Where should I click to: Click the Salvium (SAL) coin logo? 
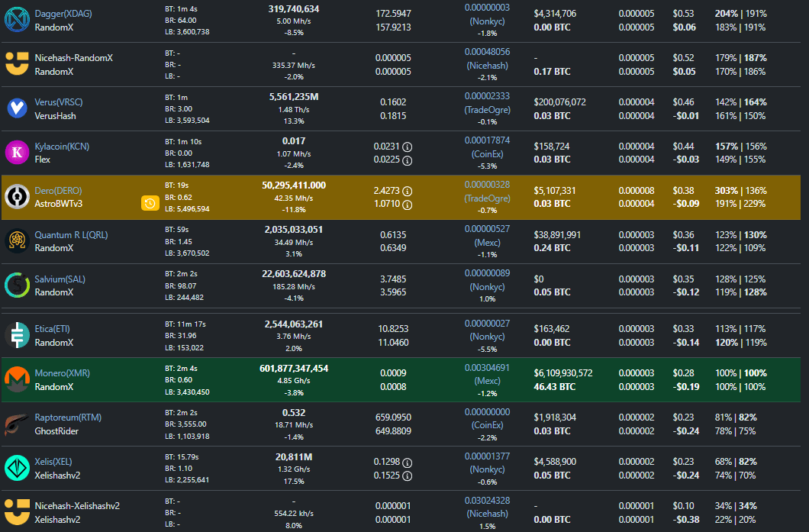pyautogui.click(x=16, y=285)
